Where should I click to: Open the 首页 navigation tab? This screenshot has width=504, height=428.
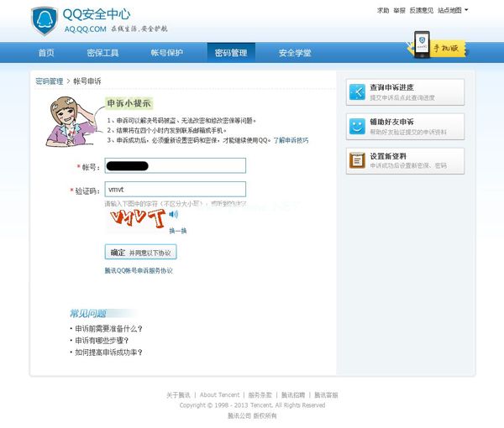pos(46,53)
